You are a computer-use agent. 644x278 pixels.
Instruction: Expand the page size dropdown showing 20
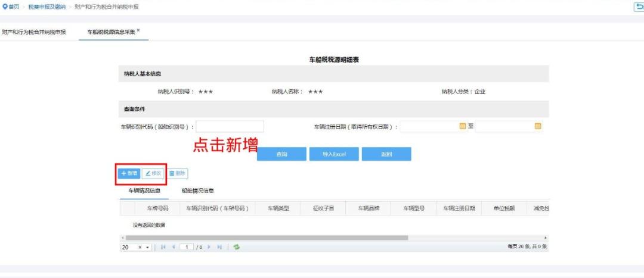coord(147,247)
